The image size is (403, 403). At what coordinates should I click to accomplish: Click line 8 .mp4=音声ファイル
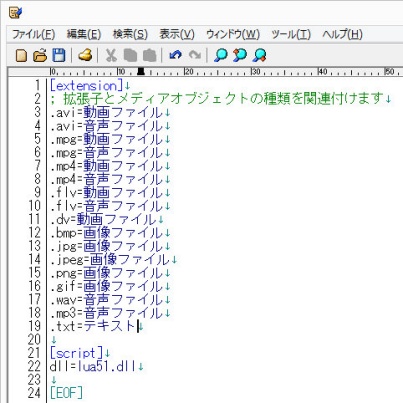point(106,179)
